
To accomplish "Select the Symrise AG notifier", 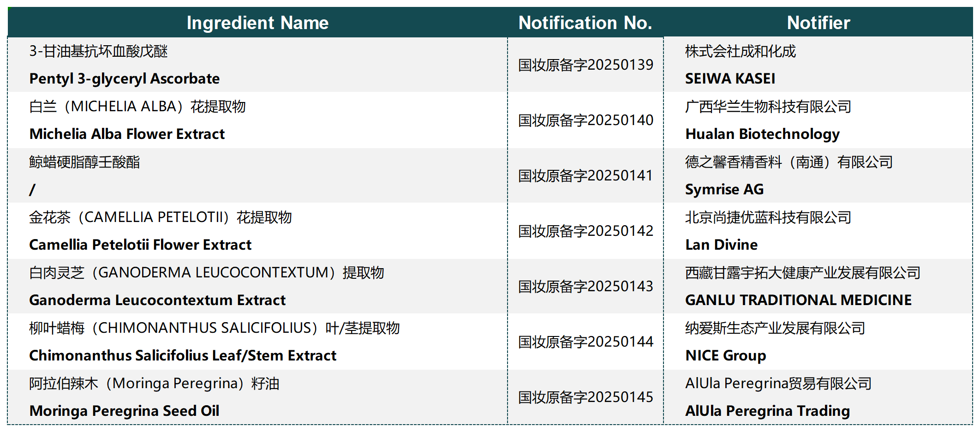I will (x=724, y=189).
